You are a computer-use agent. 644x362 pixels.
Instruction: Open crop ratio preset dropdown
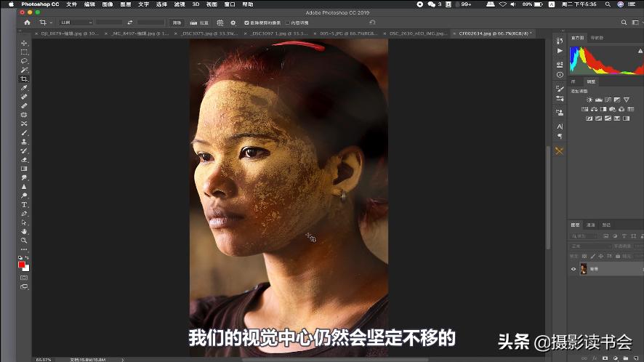[x=76, y=23]
